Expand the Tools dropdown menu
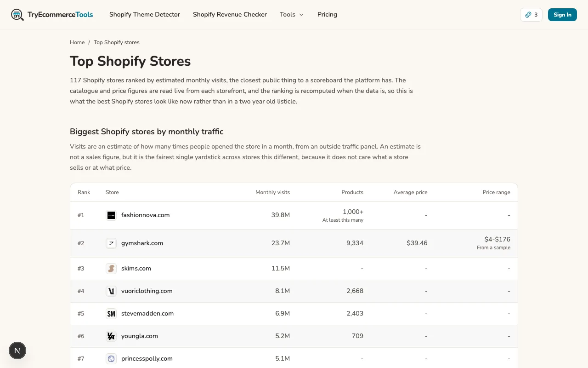The image size is (588, 368). click(x=292, y=15)
